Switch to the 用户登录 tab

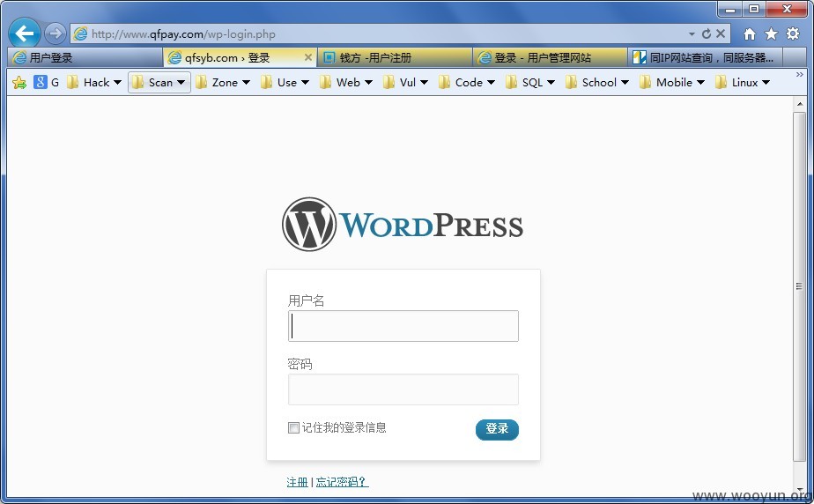coord(85,57)
